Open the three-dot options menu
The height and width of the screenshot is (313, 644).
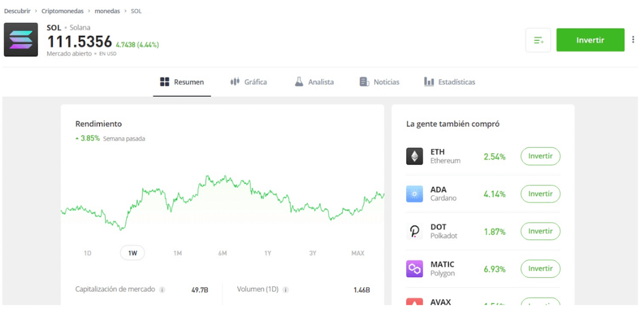click(x=633, y=40)
